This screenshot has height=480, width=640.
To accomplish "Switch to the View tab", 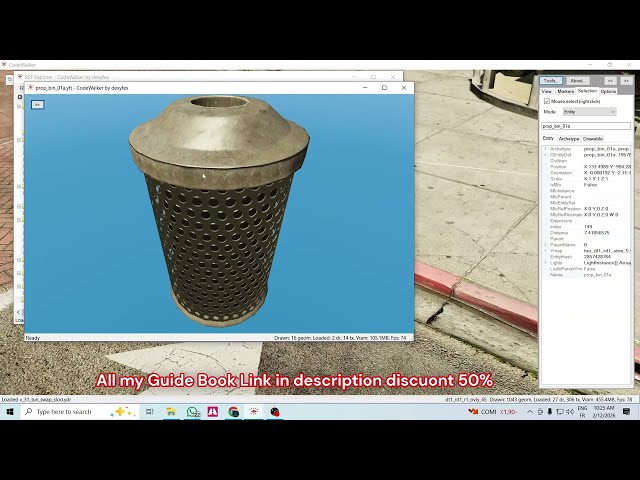I will click(x=547, y=91).
